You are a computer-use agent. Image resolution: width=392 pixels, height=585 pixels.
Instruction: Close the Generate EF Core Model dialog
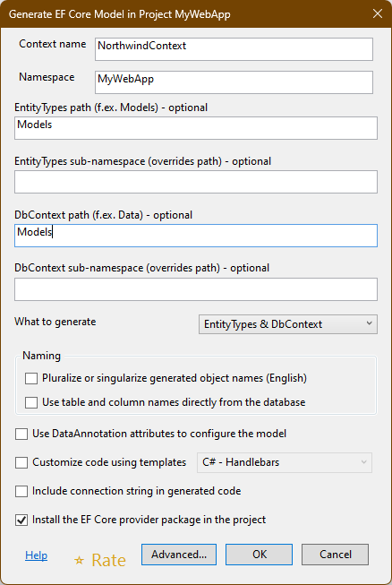coord(378,13)
